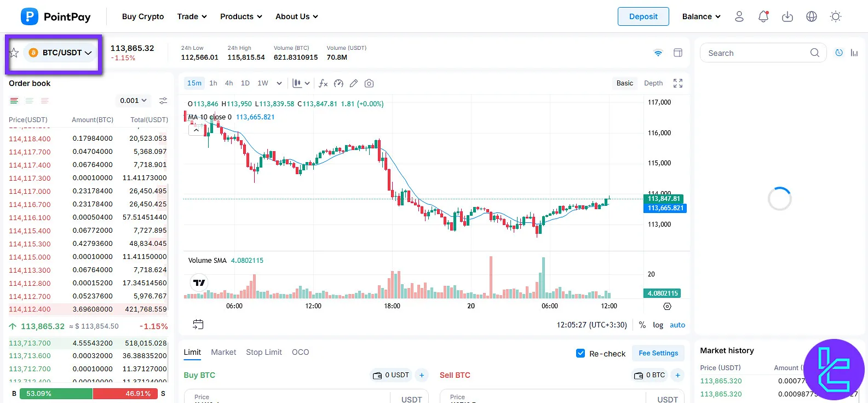Open chart timezone 12:05:27 (UTC+3:30)
This screenshot has width=868, height=403.
[x=592, y=325]
